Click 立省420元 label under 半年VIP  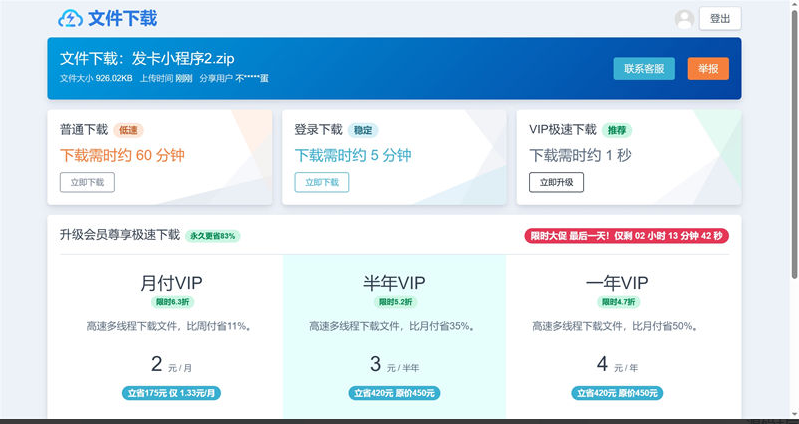point(394,393)
